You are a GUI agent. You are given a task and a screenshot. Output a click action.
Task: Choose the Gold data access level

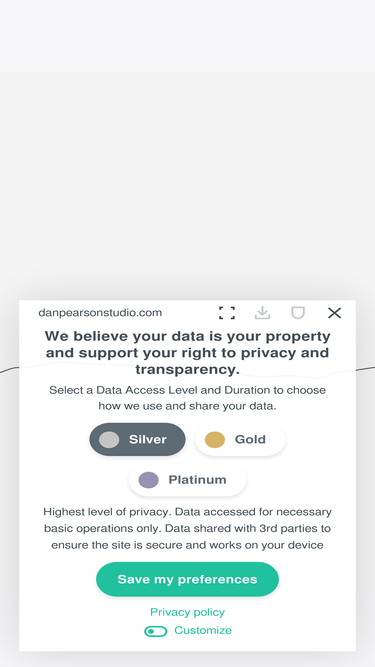240,439
